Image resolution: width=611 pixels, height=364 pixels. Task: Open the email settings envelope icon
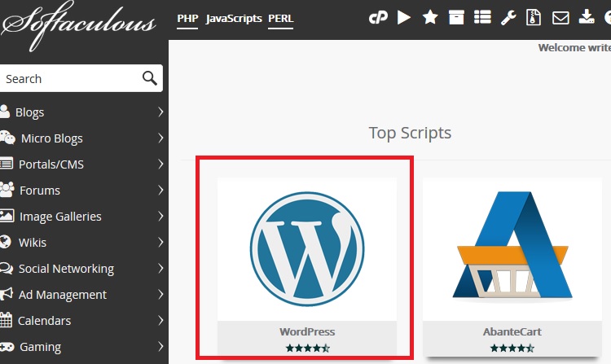(560, 18)
